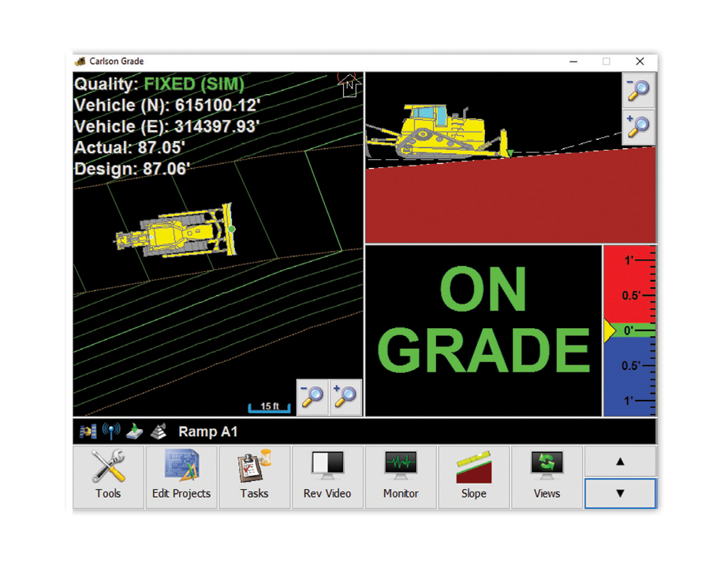
Task: Click the radio antenna signal icon
Action: [x=111, y=431]
